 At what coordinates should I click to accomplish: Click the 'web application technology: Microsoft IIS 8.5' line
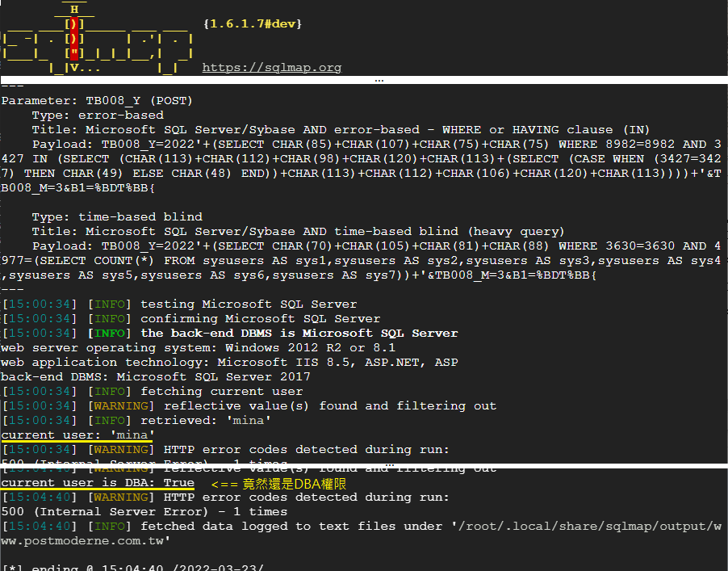coord(229,362)
